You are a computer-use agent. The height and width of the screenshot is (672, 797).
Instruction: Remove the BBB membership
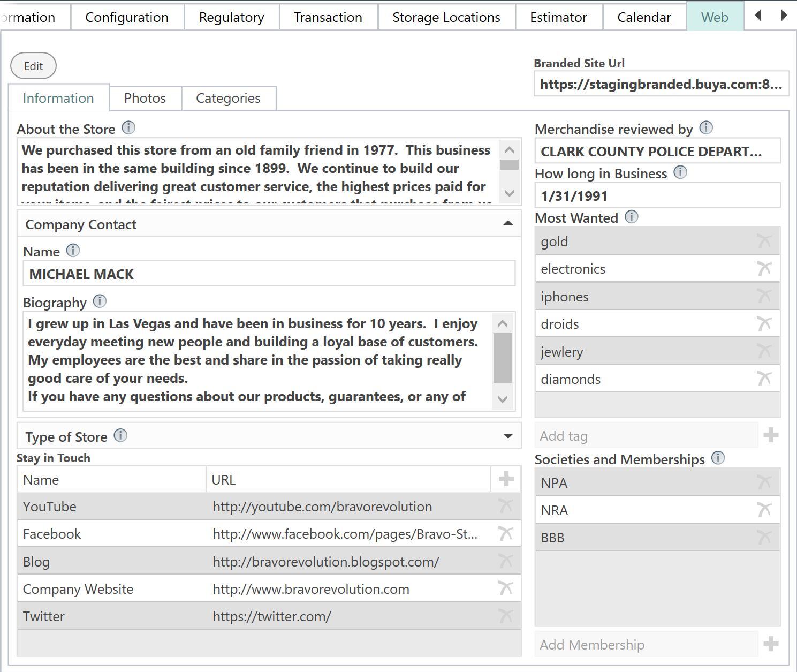click(764, 537)
